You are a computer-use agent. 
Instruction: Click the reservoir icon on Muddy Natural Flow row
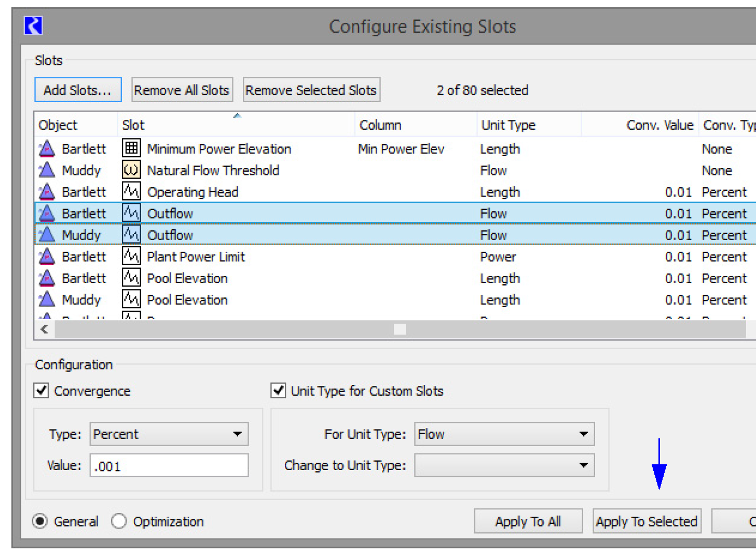click(x=47, y=170)
